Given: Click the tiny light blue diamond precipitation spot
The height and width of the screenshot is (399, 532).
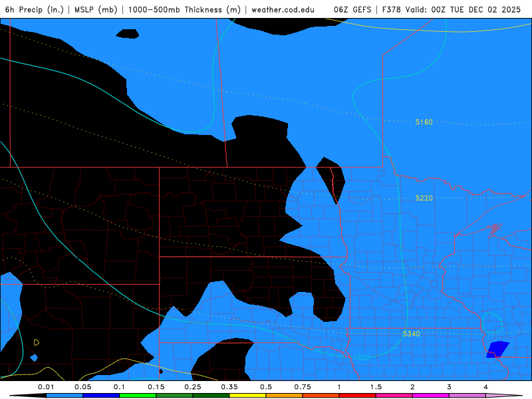Looking at the screenshot, I should tap(34, 358).
